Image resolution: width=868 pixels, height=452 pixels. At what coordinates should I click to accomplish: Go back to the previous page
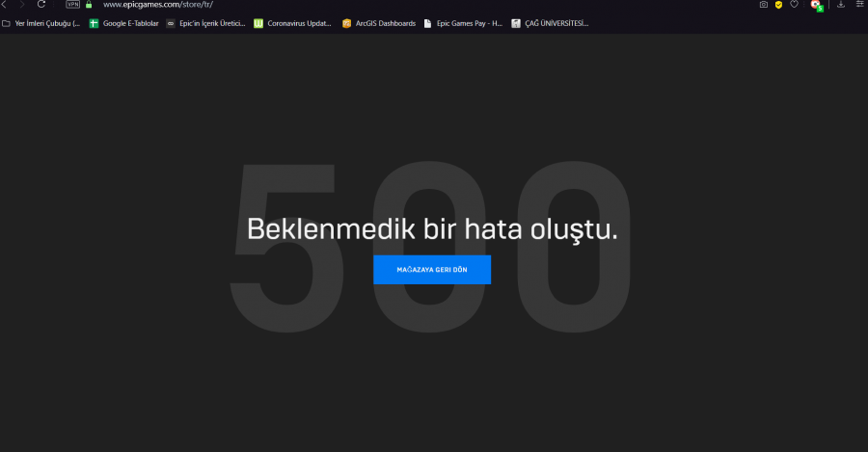[3, 5]
